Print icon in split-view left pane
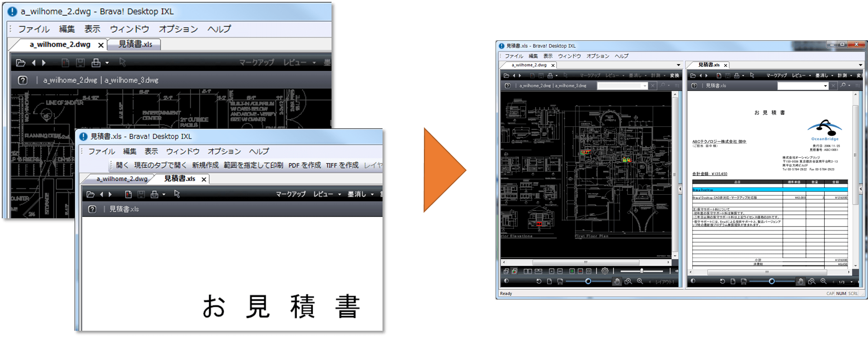The image size is (868, 337). (550, 75)
